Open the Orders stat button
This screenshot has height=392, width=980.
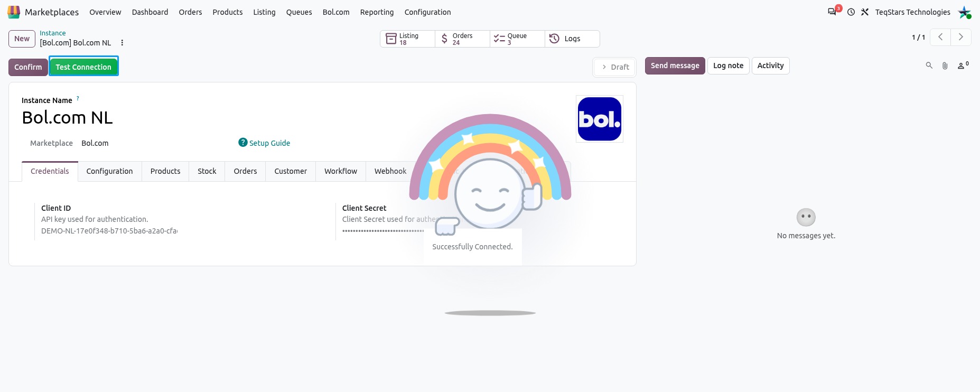(463, 39)
